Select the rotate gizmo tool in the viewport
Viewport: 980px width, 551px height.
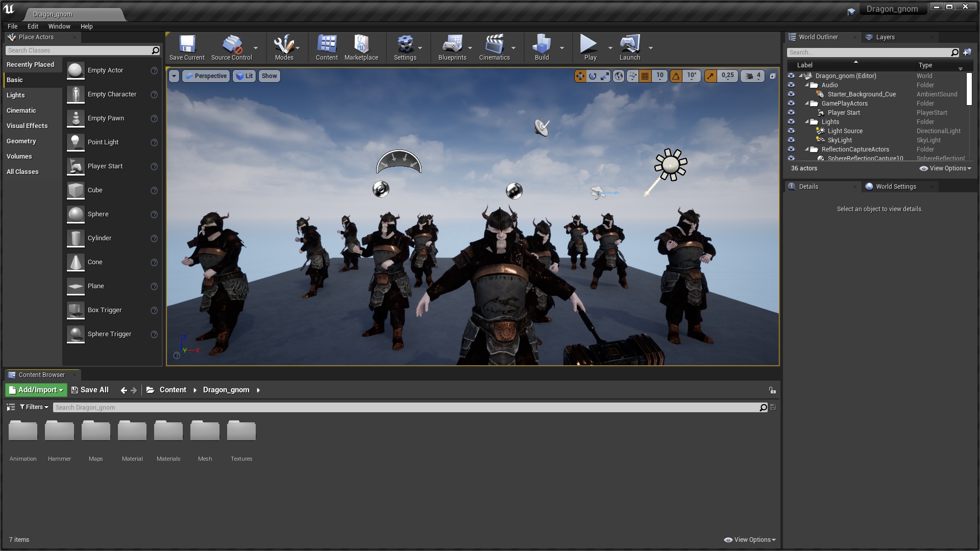[593, 76]
